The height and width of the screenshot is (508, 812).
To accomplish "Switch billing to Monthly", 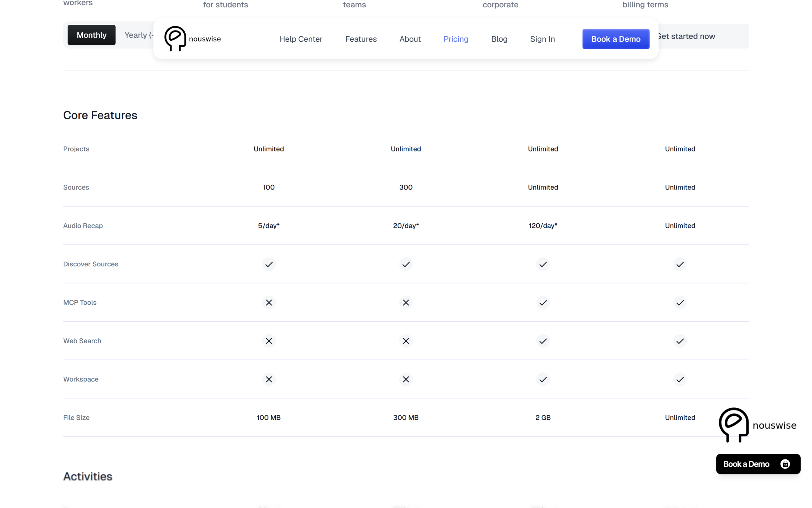I will (91, 35).
